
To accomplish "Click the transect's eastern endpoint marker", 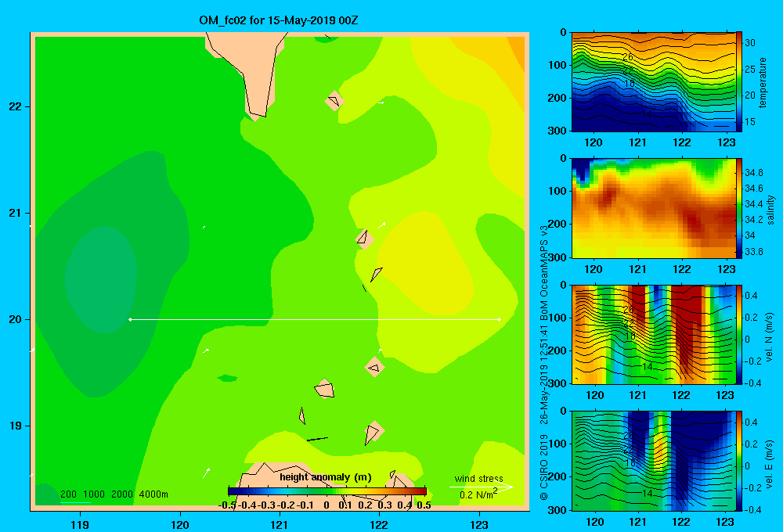I will pyautogui.click(x=500, y=319).
